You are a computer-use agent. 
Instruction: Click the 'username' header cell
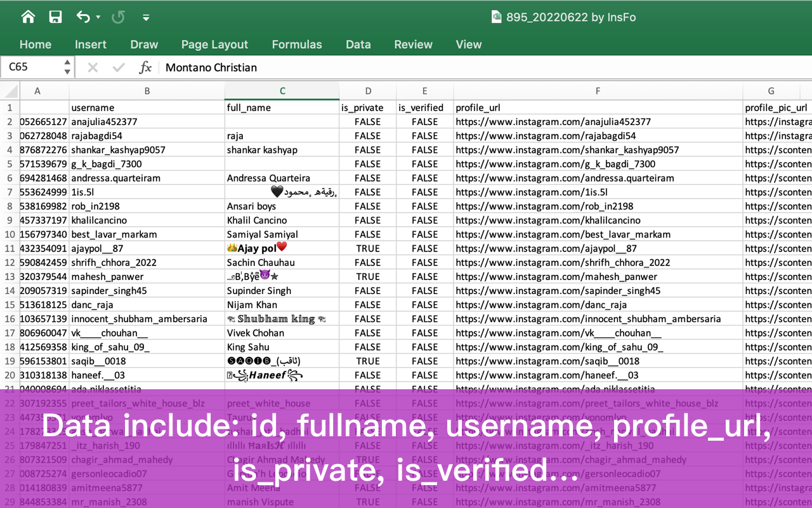tap(147, 108)
